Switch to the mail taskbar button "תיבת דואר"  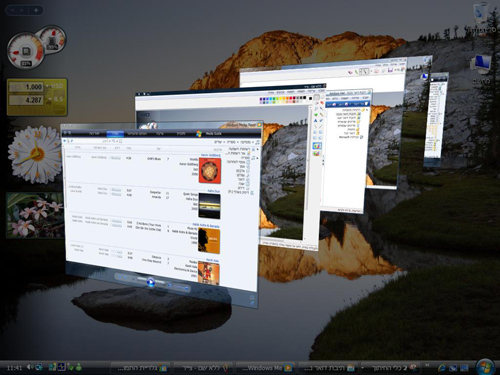[x=328, y=368]
